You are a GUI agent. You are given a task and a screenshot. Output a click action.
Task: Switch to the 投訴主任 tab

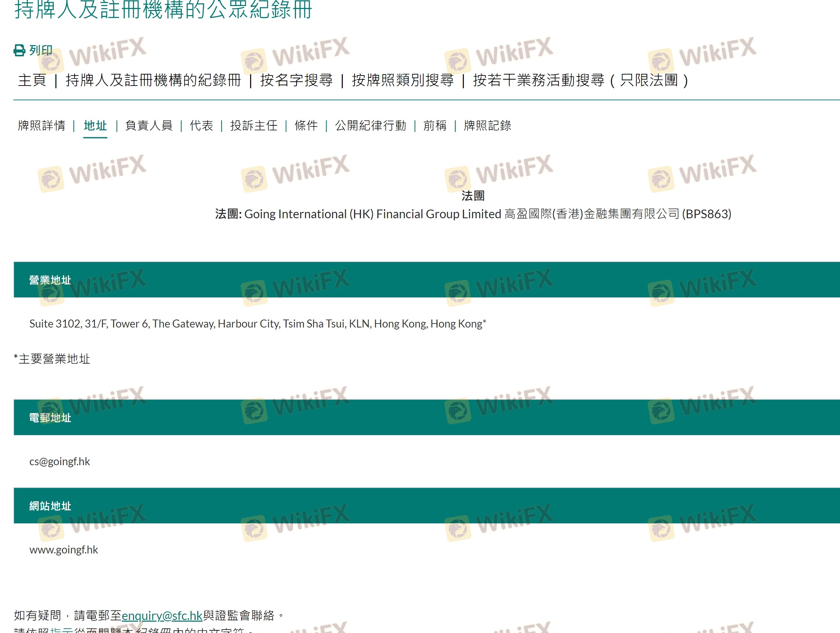tap(254, 126)
